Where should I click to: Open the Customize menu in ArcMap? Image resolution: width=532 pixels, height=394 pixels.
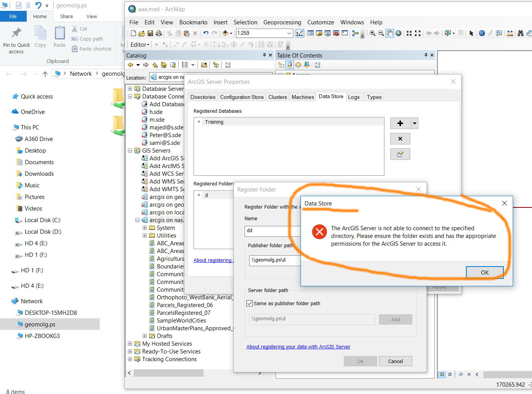pos(321,22)
